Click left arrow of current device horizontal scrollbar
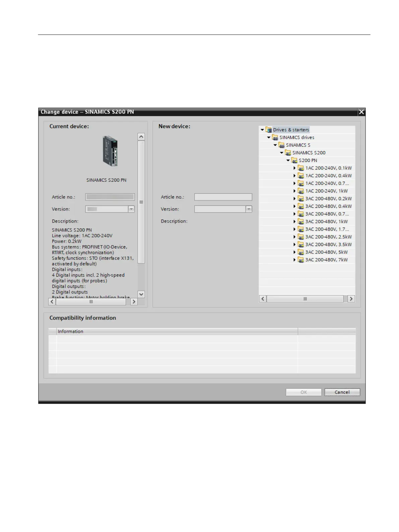 point(52,302)
